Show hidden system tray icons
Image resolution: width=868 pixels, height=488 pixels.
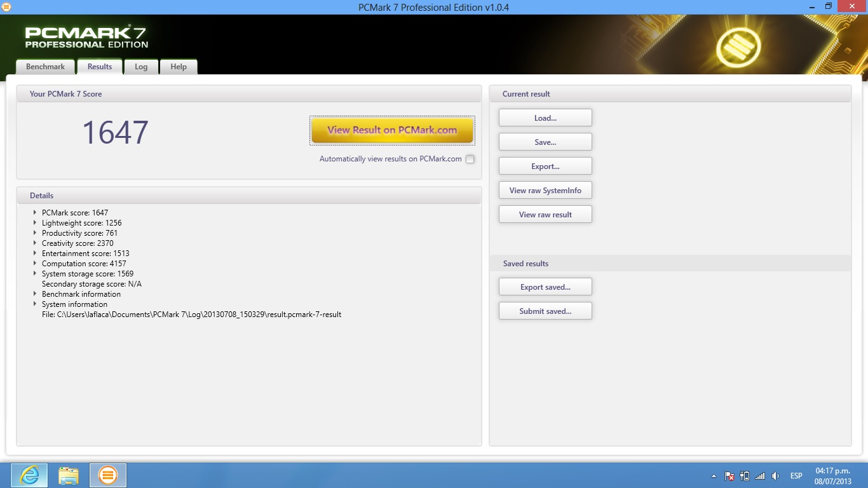tap(714, 476)
